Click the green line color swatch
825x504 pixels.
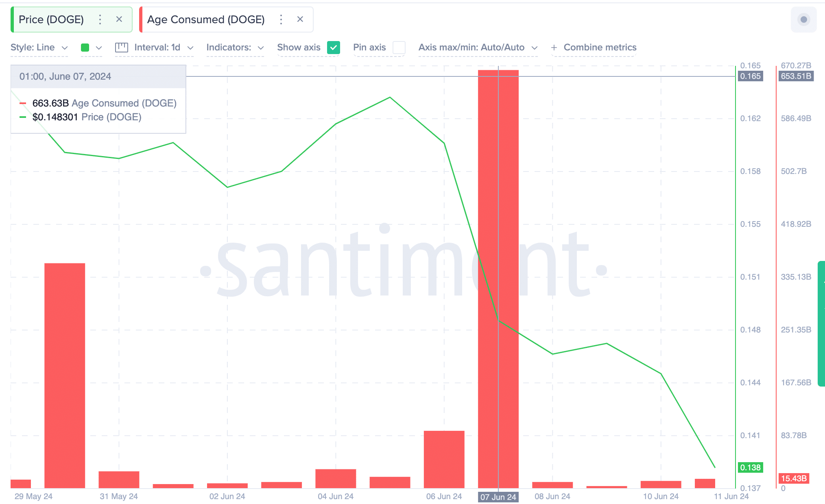coord(85,48)
